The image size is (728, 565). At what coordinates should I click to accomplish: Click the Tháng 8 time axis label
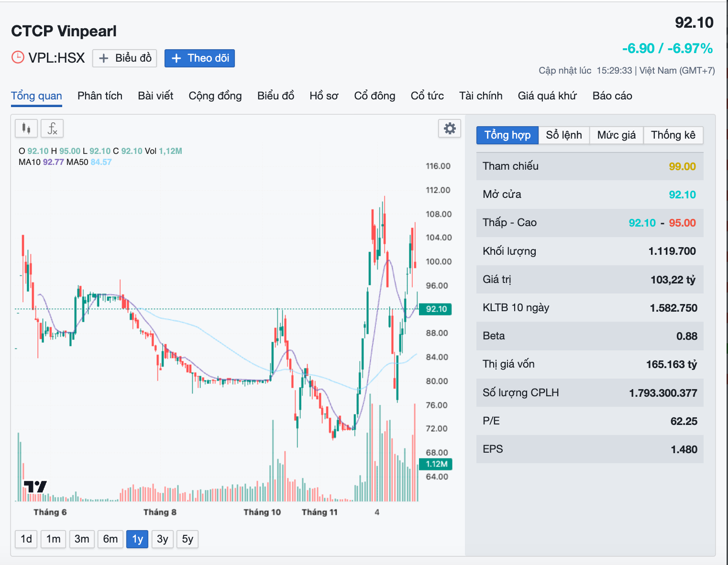click(x=160, y=512)
